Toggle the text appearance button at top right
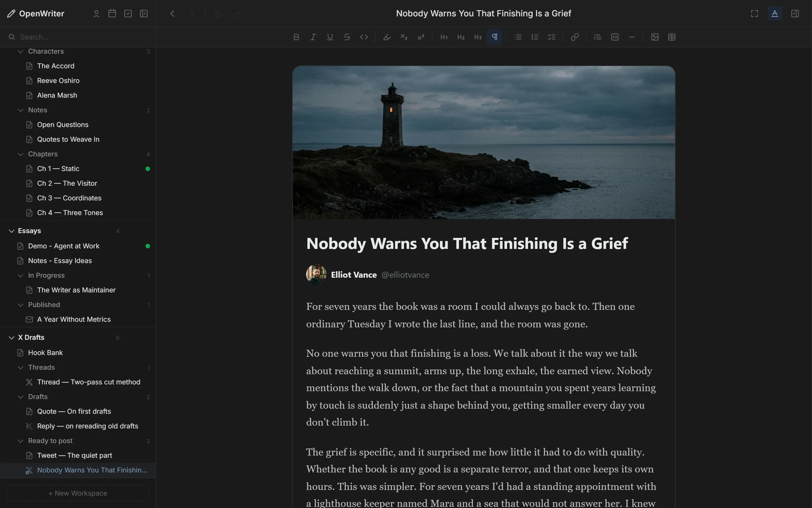The width and height of the screenshot is (812, 508). pos(775,14)
